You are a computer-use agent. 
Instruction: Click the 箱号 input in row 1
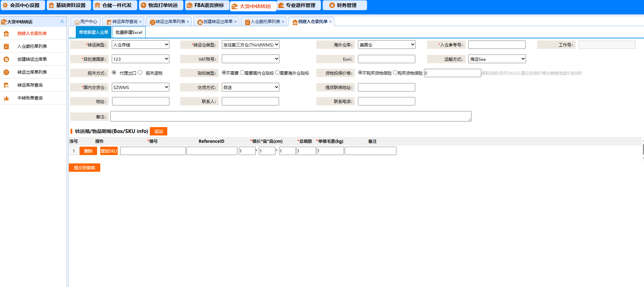point(153,151)
